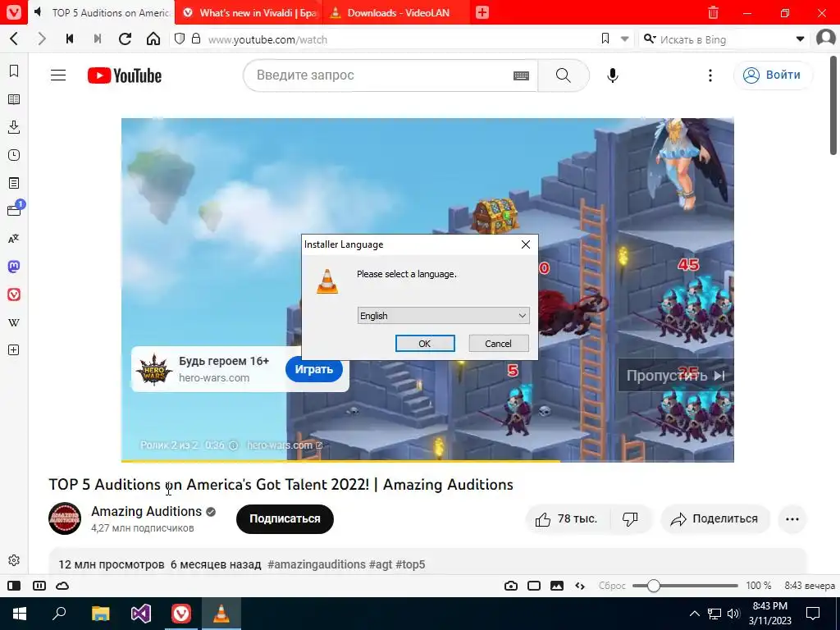
Task: Add a new web panel
Action: tap(14, 350)
